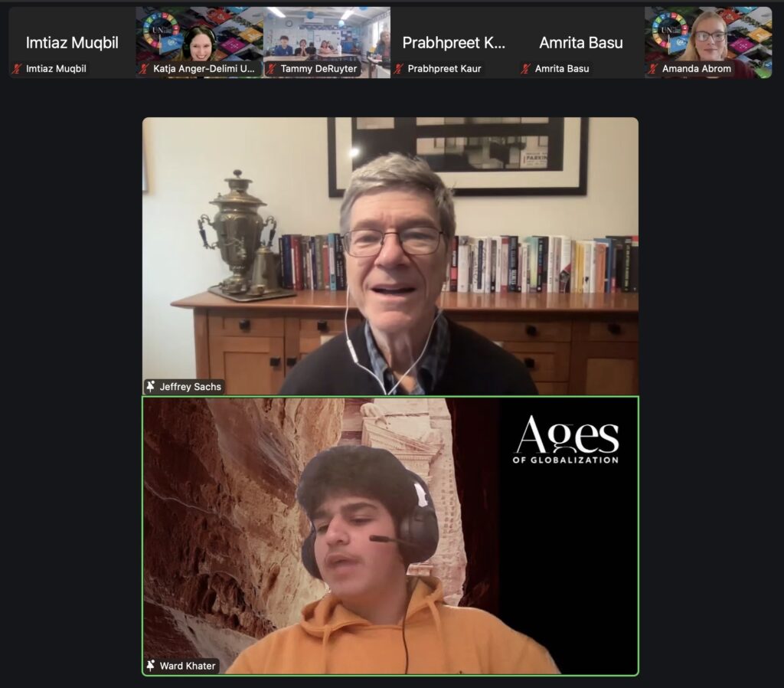Click the pin icon beside Jeffrey Sachs
Image resolution: width=784 pixels, height=688 pixels.
tap(151, 387)
